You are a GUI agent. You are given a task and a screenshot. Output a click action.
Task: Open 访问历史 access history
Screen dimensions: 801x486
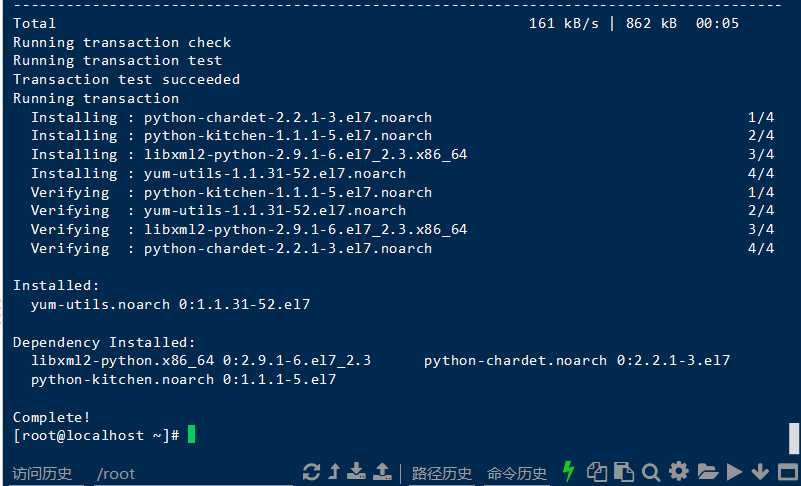tap(42, 474)
